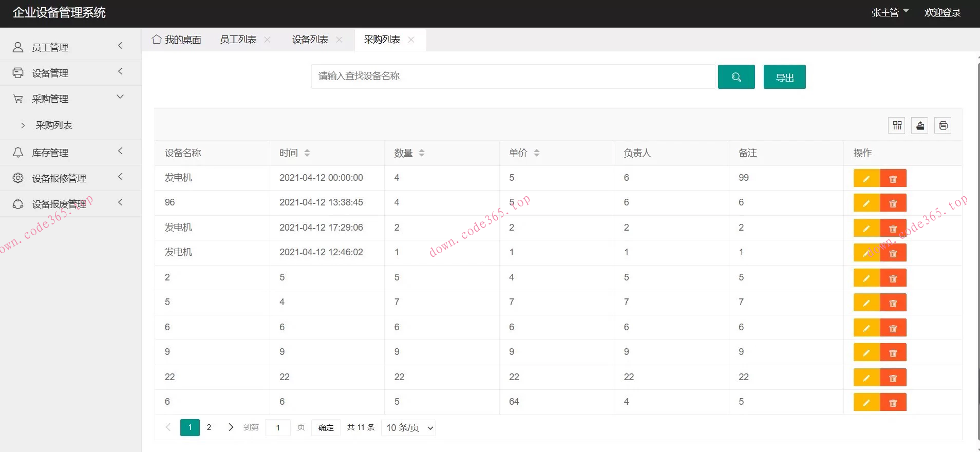980x452 pixels.
Task: Sort table by 数量 column
Action: 421,153
